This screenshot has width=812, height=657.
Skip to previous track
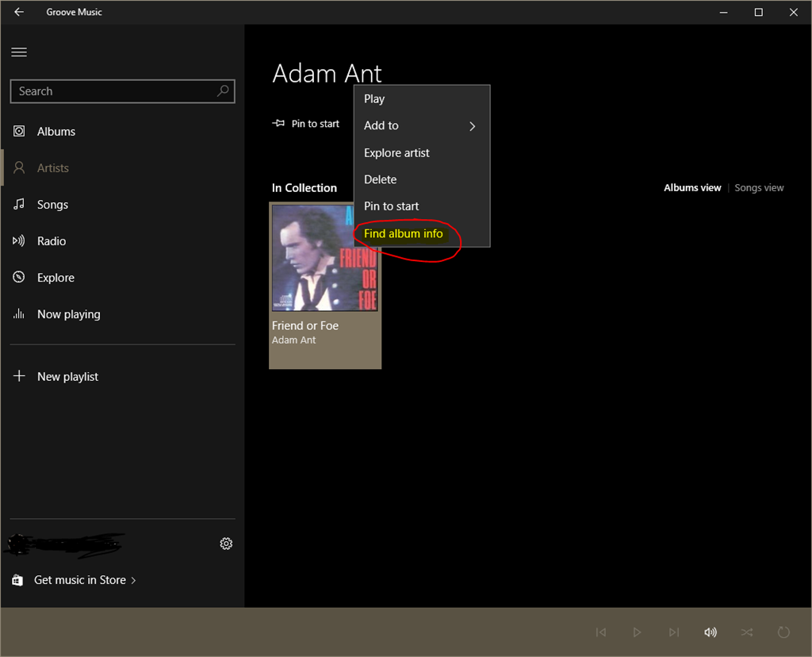click(x=601, y=632)
